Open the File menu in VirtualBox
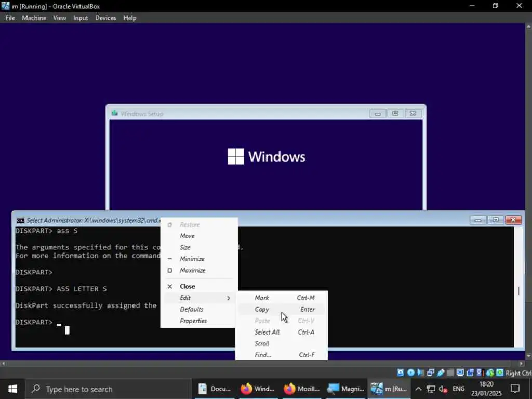 tap(10, 18)
